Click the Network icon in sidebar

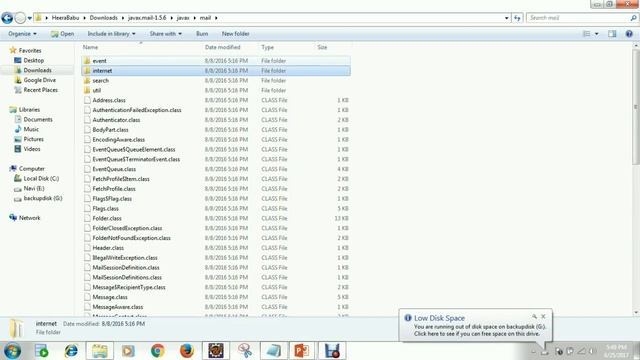tap(13, 218)
